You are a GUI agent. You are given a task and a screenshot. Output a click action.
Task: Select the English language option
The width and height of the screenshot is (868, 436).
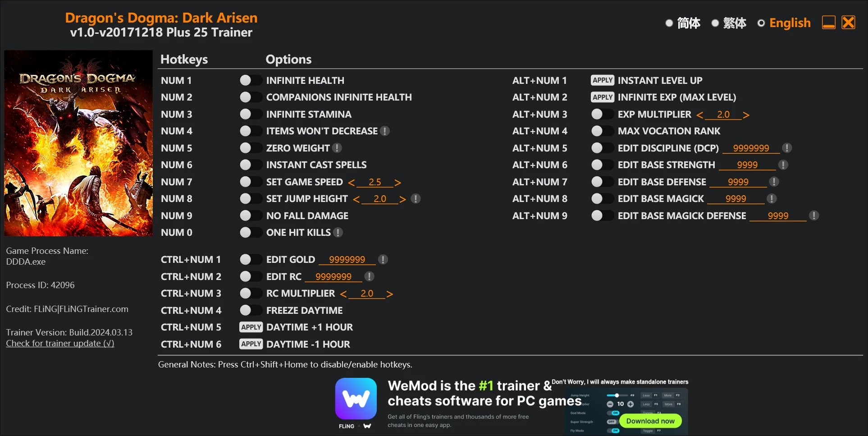(x=784, y=23)
